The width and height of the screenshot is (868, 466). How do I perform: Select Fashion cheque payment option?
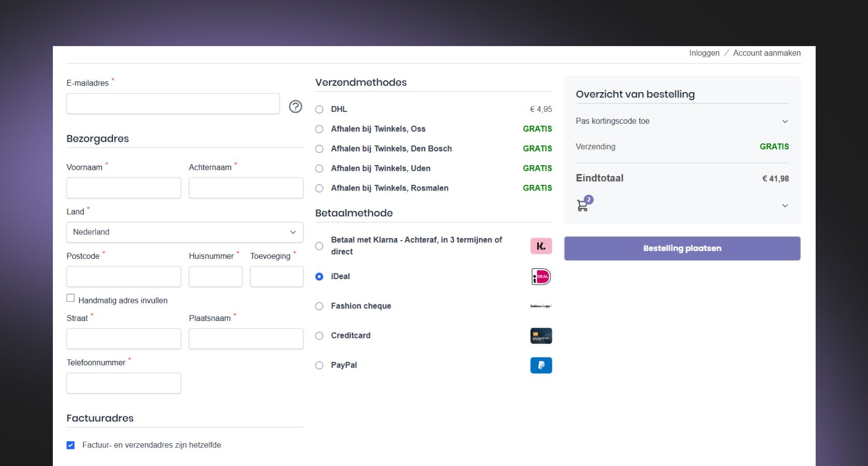point(319,306)
